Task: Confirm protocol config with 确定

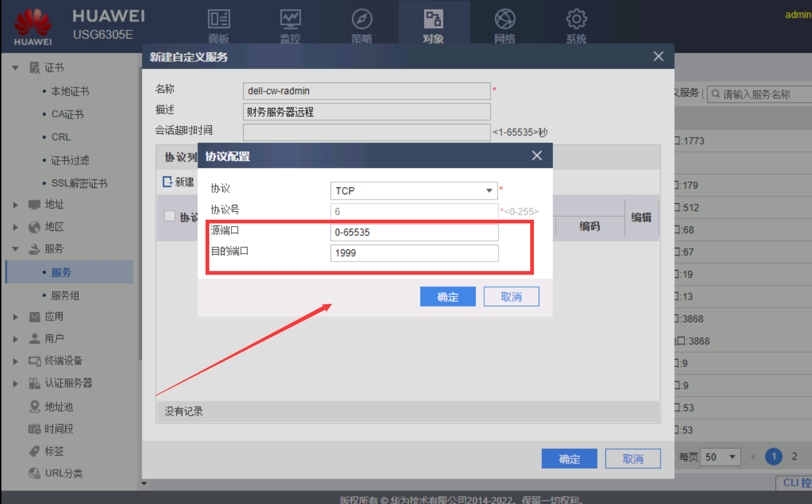Action: pos(448,297)
